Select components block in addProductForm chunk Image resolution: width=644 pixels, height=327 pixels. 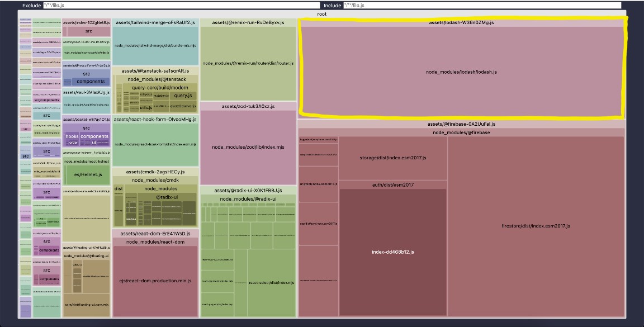click(91, 82)
